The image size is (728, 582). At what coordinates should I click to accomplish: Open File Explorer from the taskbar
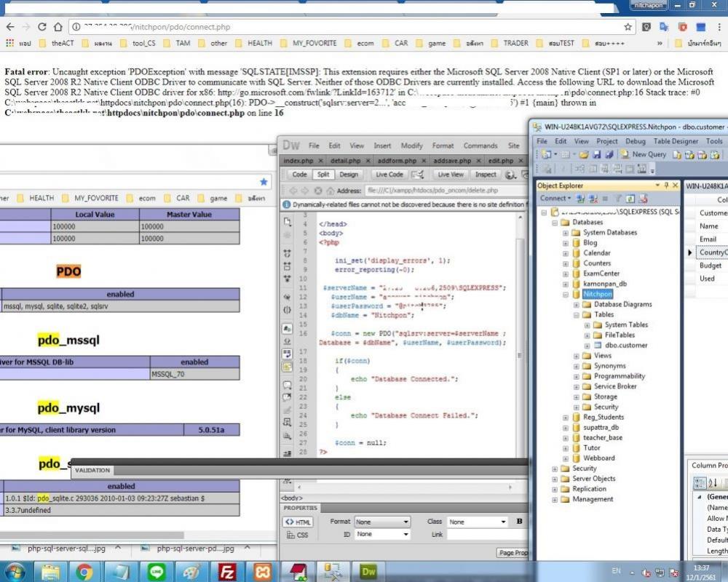tap(50, 571)
